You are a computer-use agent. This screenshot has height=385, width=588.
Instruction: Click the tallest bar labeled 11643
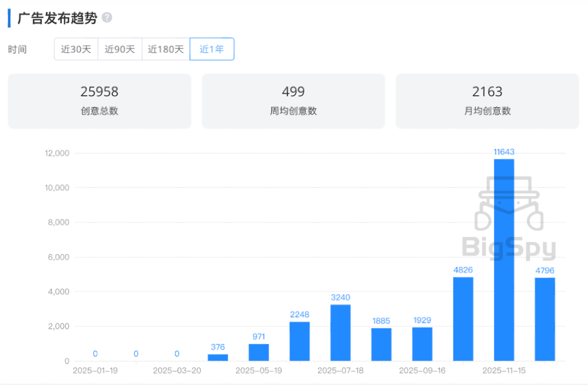[504, 260]
